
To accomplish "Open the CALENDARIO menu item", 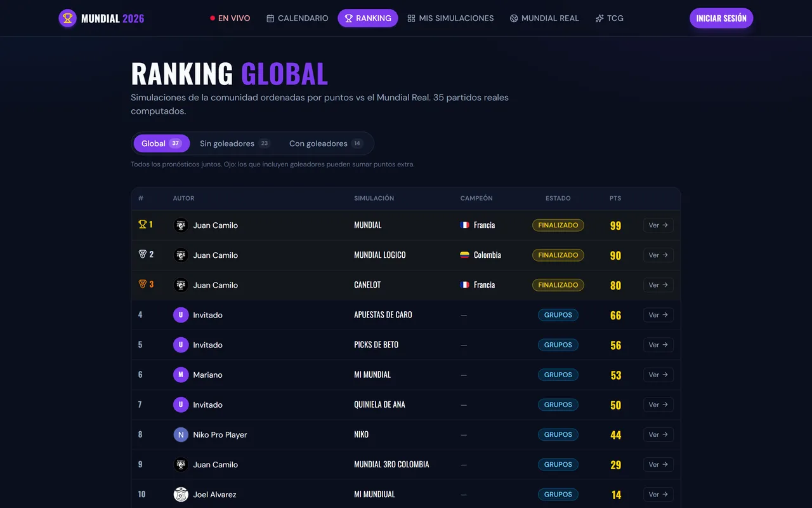I will click(x=298, y=18).
